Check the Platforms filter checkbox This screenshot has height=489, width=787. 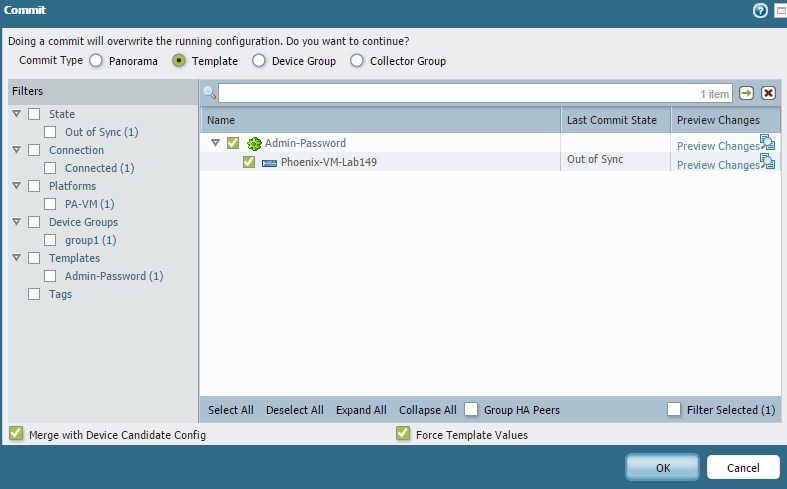coord(34,186)
